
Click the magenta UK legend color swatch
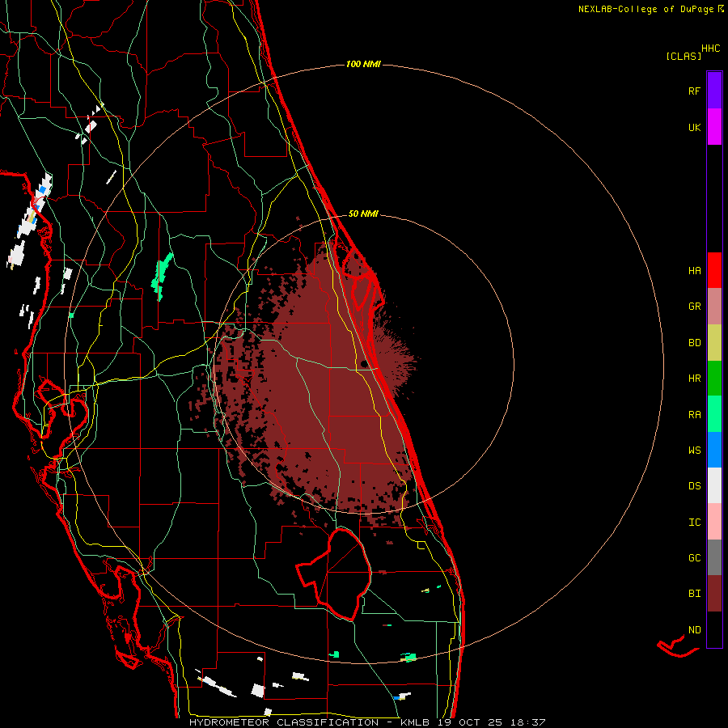pyautogui.click(x=714, y=127)
